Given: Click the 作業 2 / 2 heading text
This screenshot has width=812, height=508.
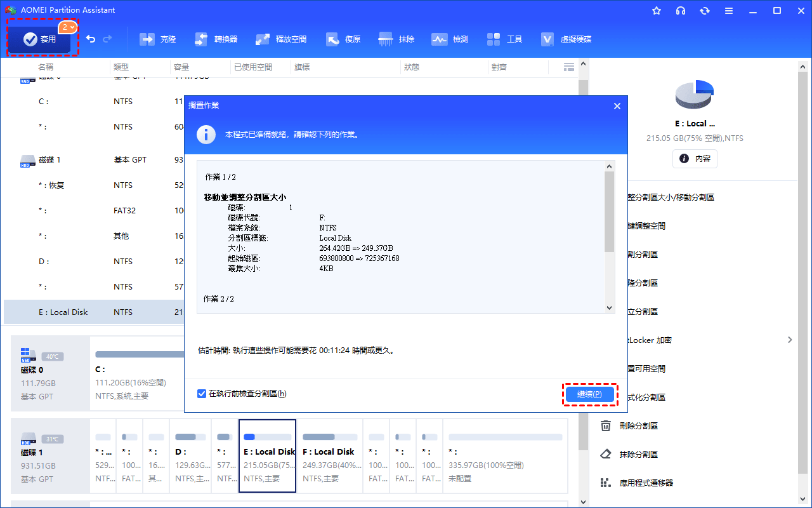Looking at the screenshot, I should [219, 299].
